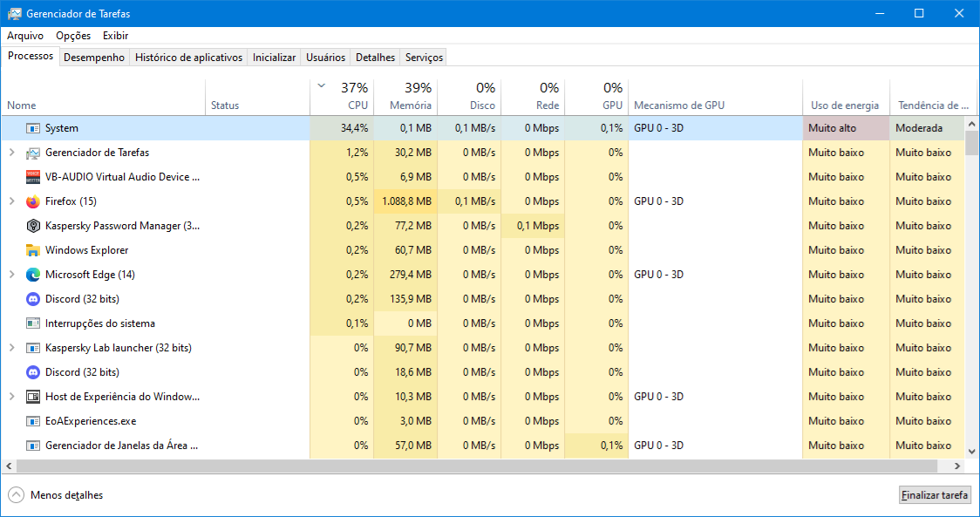
Task: Sort by the Status column header
Action: (257, 98)
